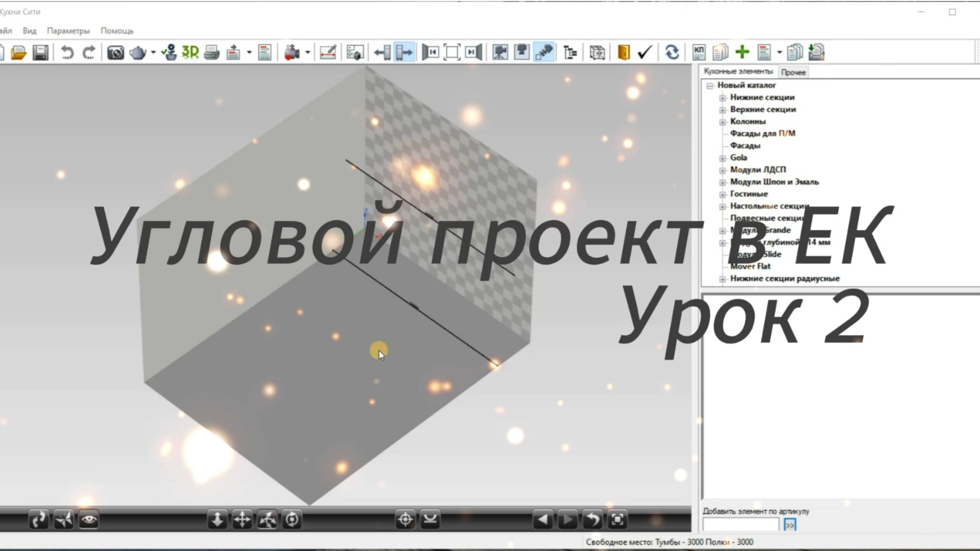Open the export options dropdown arrow

click(248, 53)
